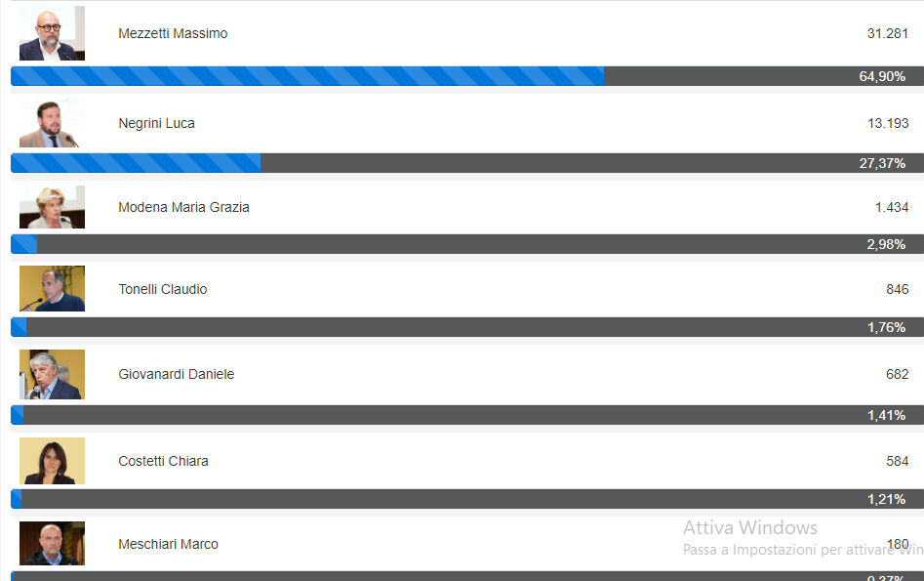Click the Costetti Chiara name
Screen dimensions: 924x581
163,461
